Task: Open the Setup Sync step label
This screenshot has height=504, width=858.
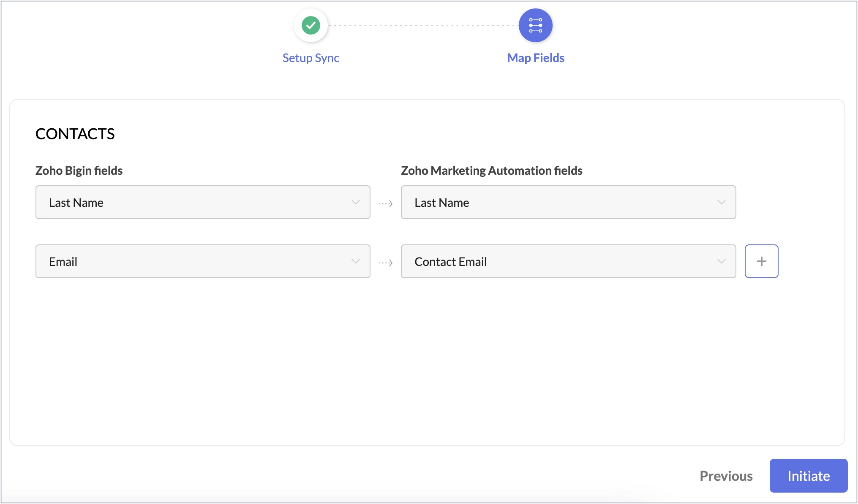Action: [x=311, y=58]
